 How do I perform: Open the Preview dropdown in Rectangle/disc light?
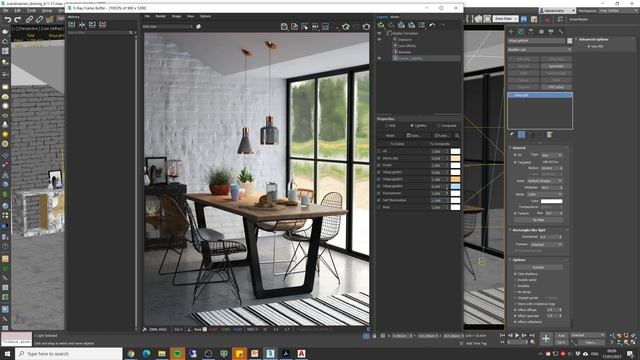click(546, 244)
